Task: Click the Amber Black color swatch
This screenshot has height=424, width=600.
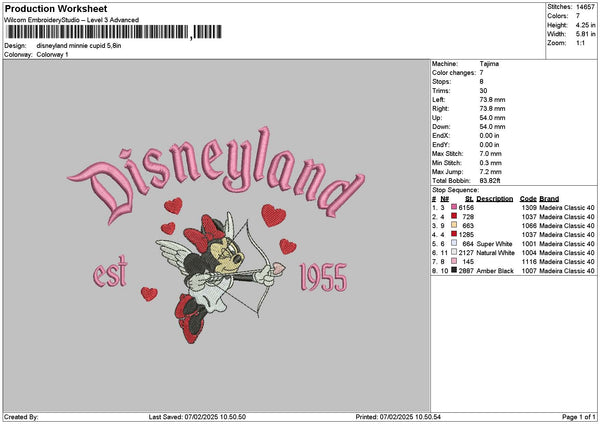Action: (454, 270)
